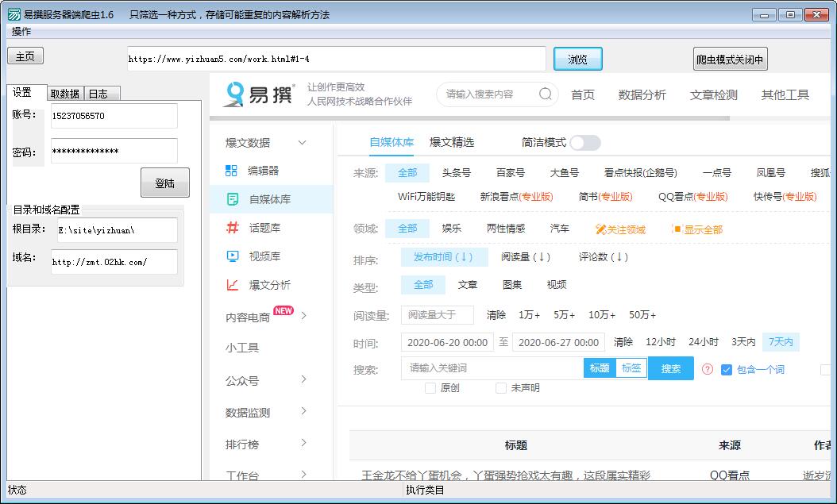Click the URL address field
The image size is (837, 504).
coord(336,59)
